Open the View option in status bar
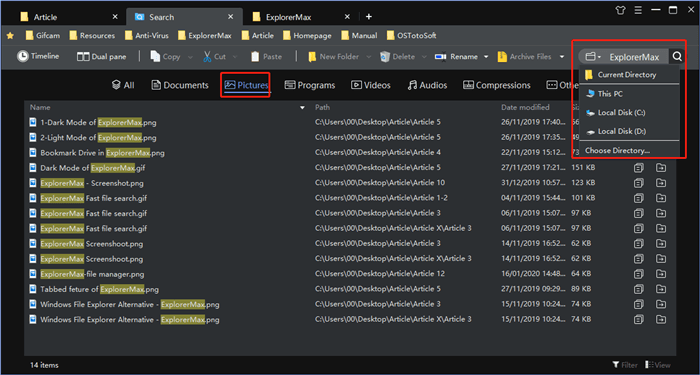700x375 pixels. (658, 365)
